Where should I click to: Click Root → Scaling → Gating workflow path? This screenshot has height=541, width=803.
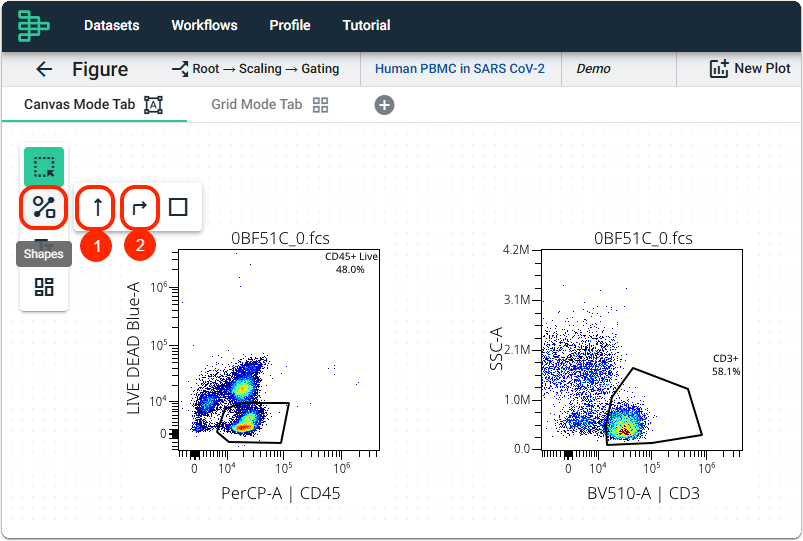click(x=256, y=69)
